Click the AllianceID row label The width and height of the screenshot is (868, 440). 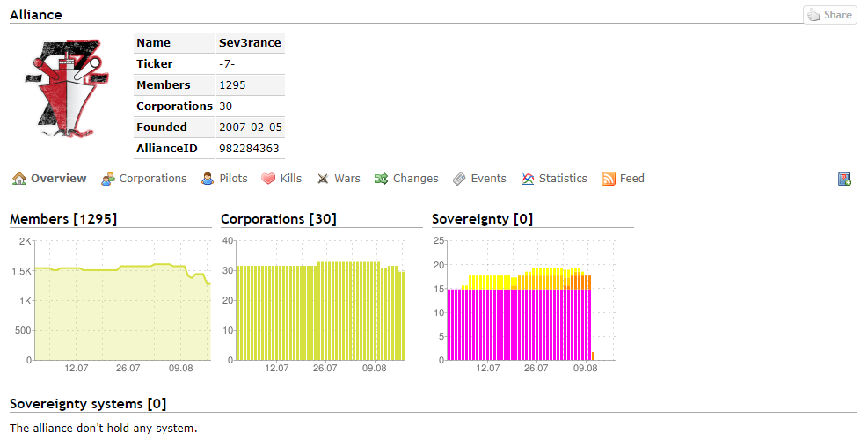click(x=166, y=148)
